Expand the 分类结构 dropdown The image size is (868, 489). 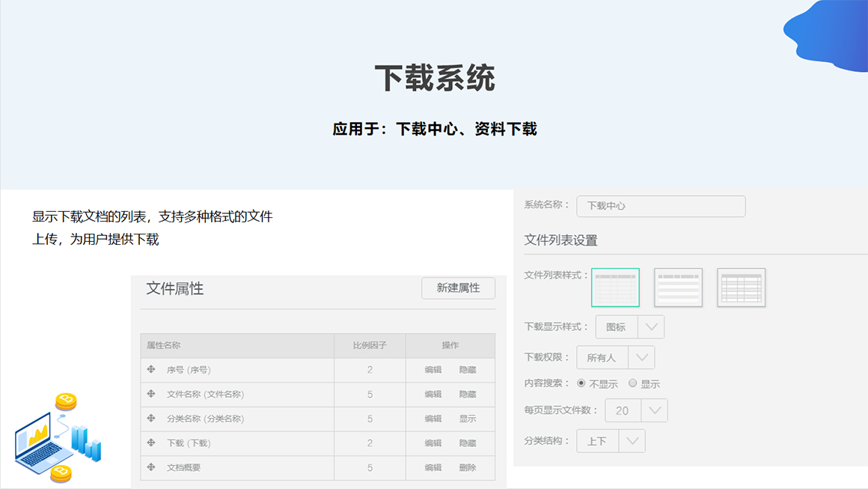(x=632, y=441)
